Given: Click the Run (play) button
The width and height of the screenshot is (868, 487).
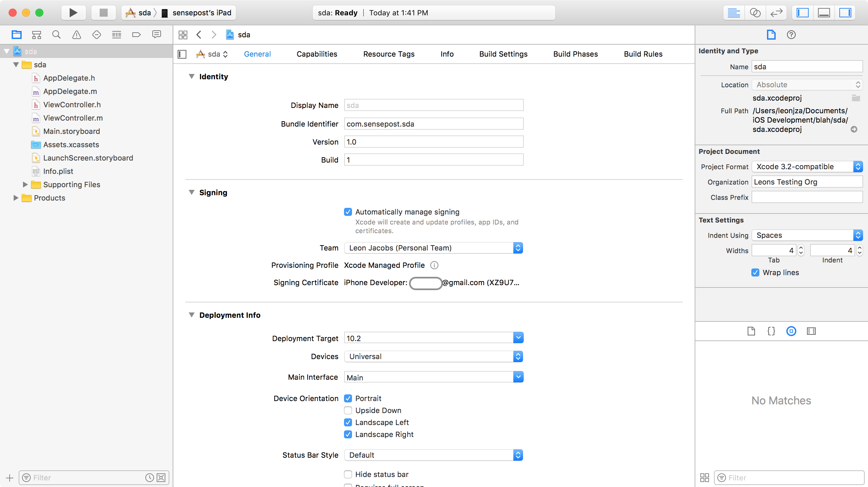Looking at the screenshot, I should pyautogui.click(x=73, y=13).
